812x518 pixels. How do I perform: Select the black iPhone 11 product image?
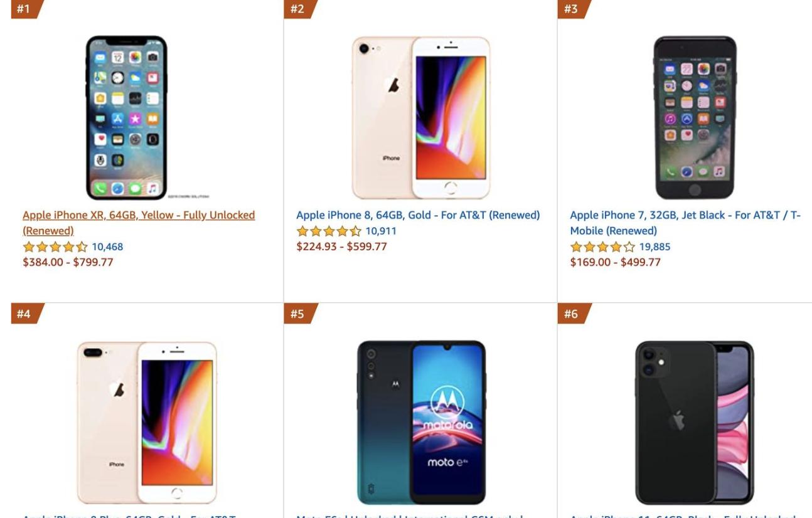[694, 422]
